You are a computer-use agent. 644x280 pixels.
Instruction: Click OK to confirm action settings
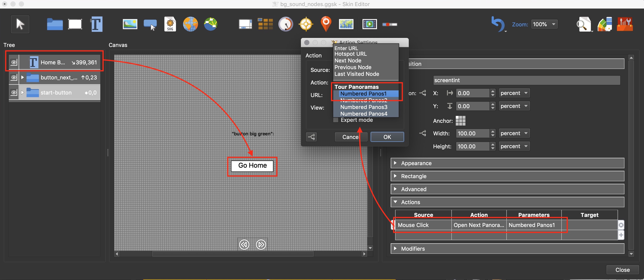click(x=386, y=136)
